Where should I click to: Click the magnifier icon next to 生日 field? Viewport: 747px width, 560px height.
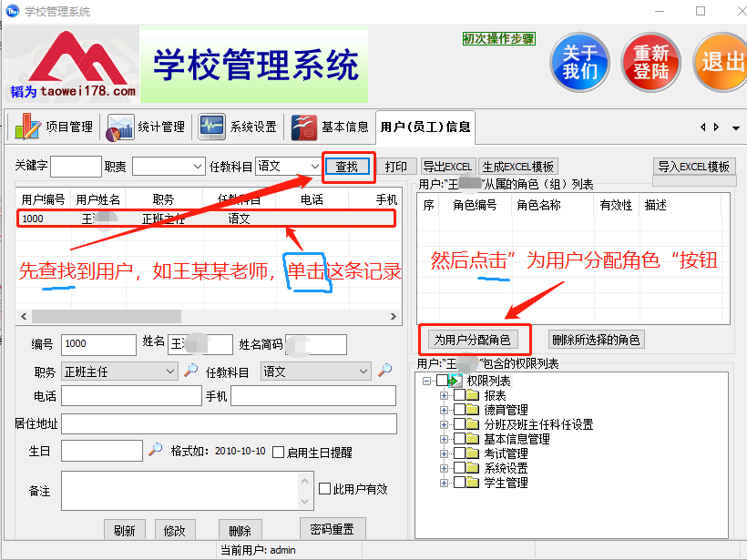[x=156, y=450]
